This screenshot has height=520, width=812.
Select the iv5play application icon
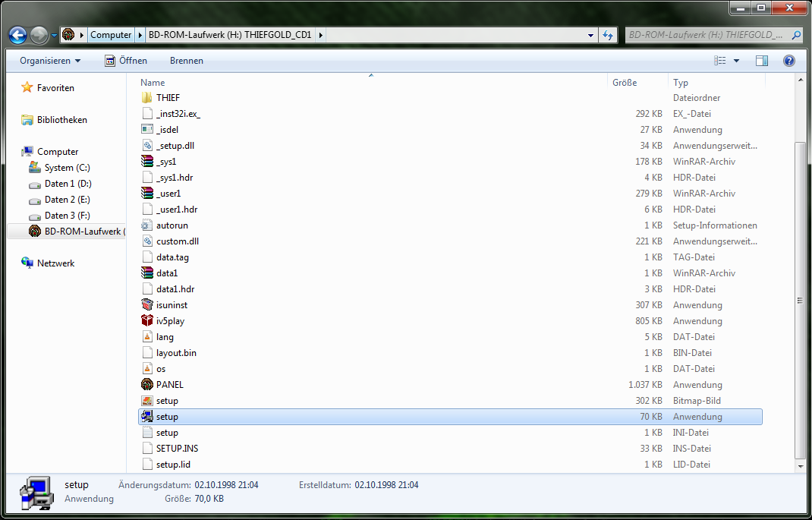tap(147, 320)
